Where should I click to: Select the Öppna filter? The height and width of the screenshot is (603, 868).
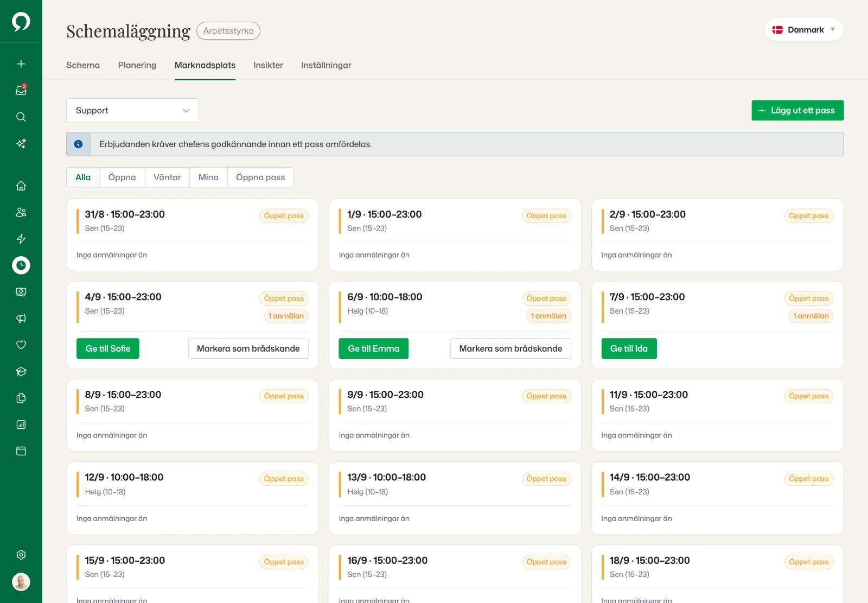coord(122,177)
